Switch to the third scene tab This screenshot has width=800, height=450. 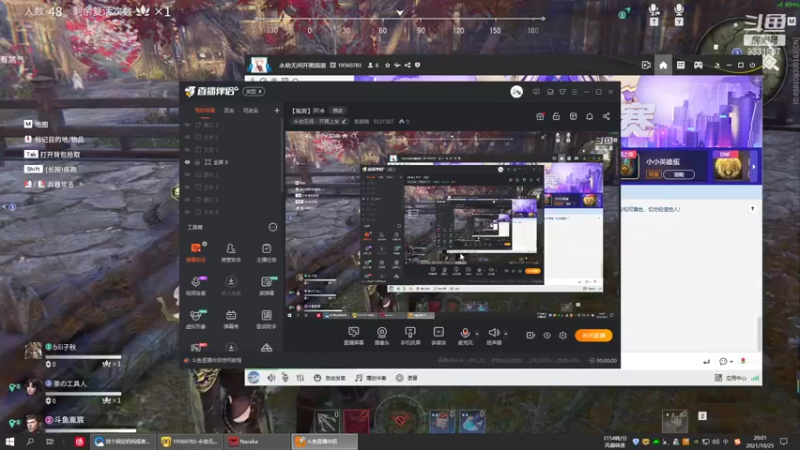[x=250, y=111]
